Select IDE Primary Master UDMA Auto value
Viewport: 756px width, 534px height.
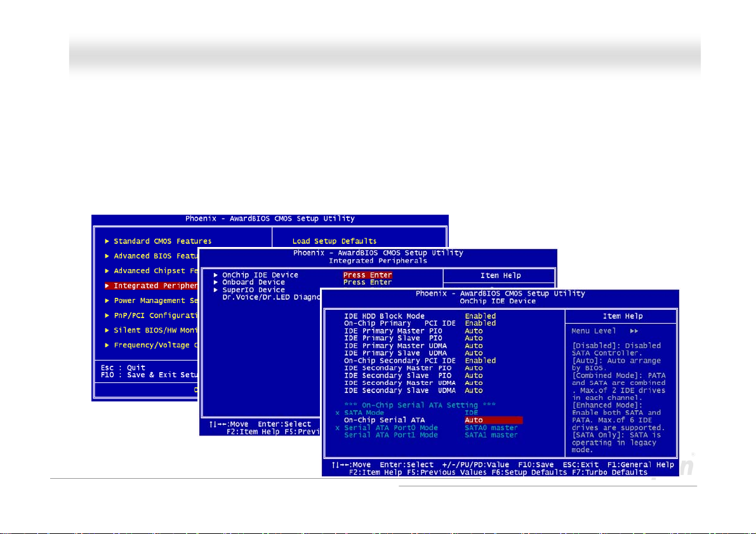(x=474, y=345)
